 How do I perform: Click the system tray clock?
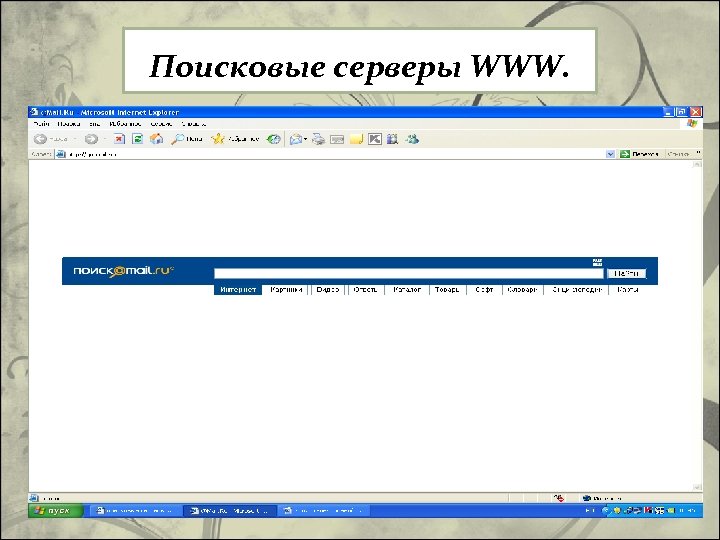[x=687, y=511]
